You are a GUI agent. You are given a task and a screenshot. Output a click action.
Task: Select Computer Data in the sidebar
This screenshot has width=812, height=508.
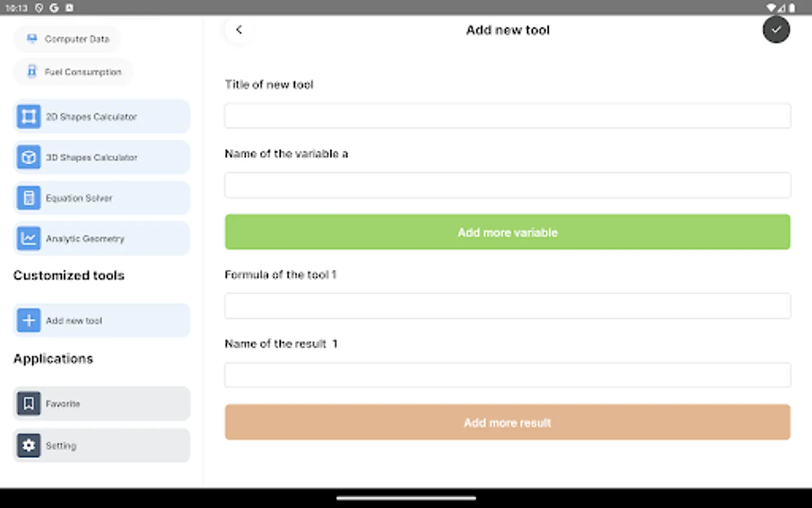coord(77,38)
